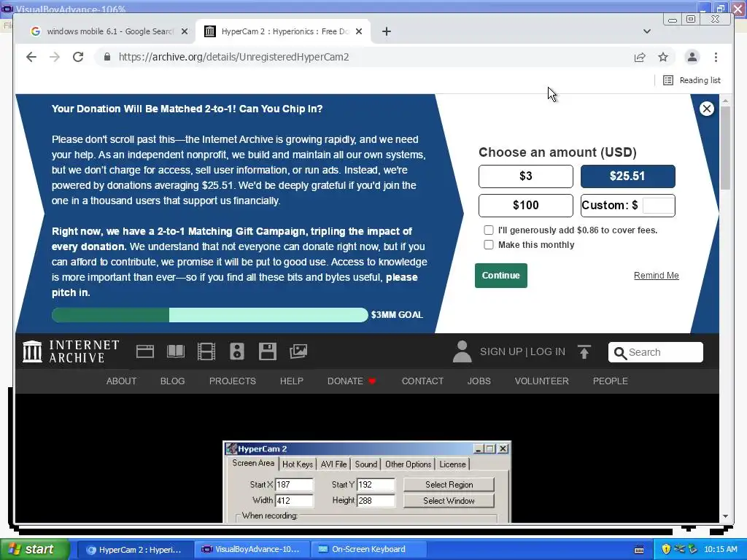747x560 pixels.
Task: Click the user silhouette icon
Action: pos(462,351)
